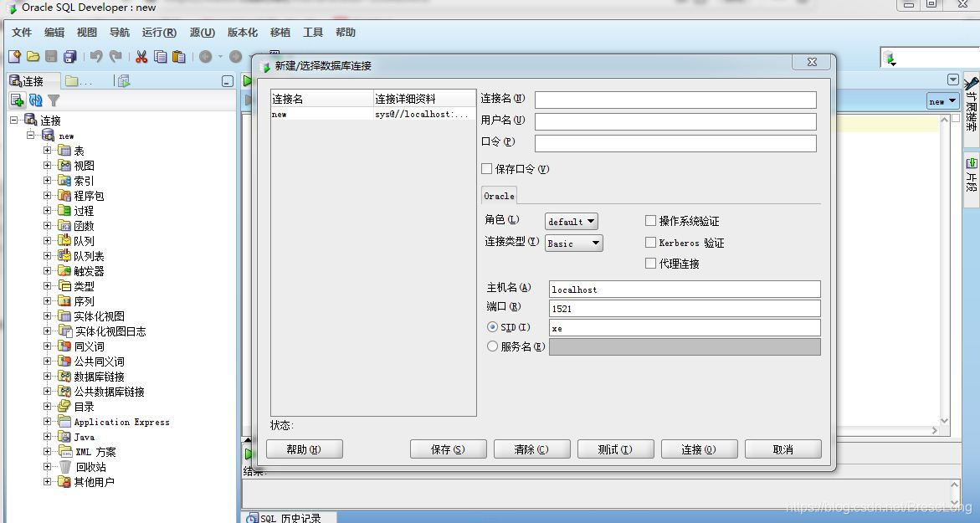Click the Undo toolbar icon

[x=96, y=57]
